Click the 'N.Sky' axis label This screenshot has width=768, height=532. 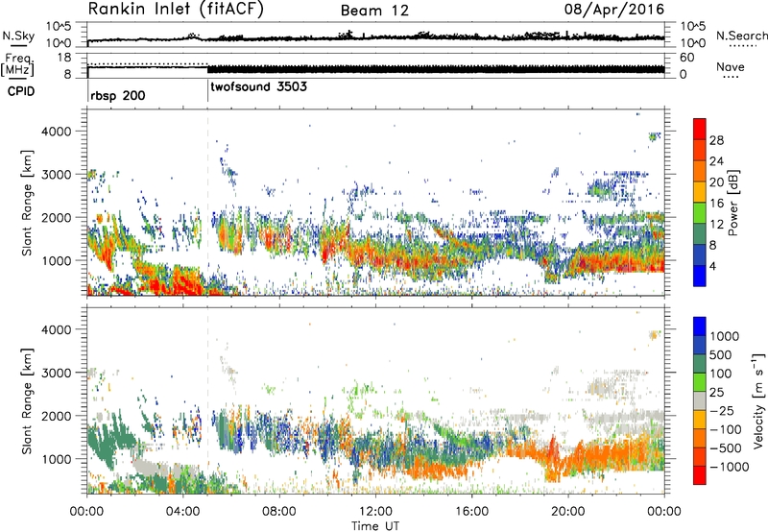tap(18, 36)
